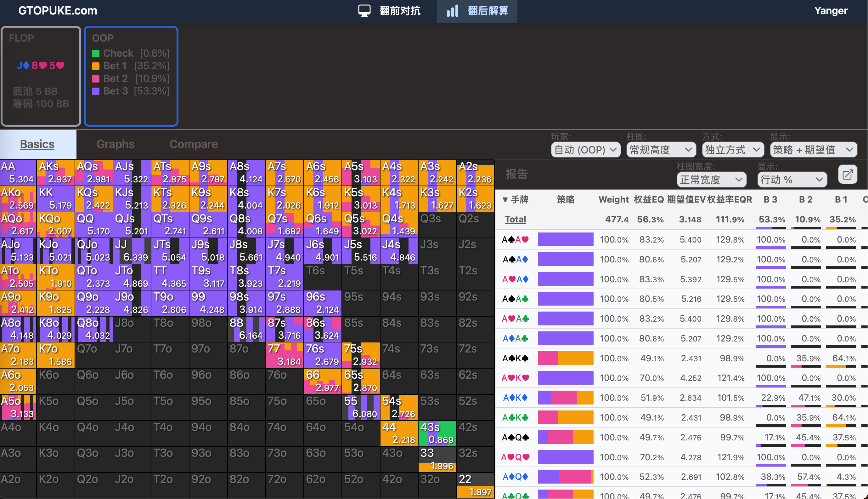Open the report in external window icon

(x=848, y=175)
